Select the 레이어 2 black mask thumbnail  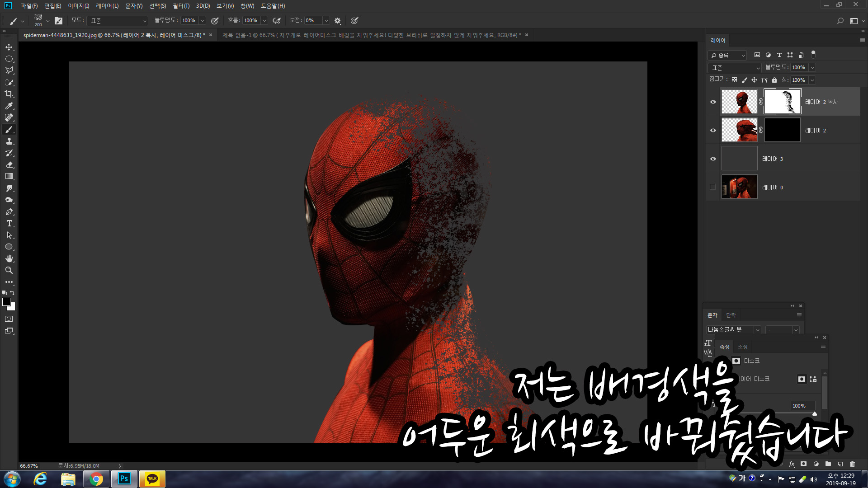pyautogui.click(x=782, y=130)
